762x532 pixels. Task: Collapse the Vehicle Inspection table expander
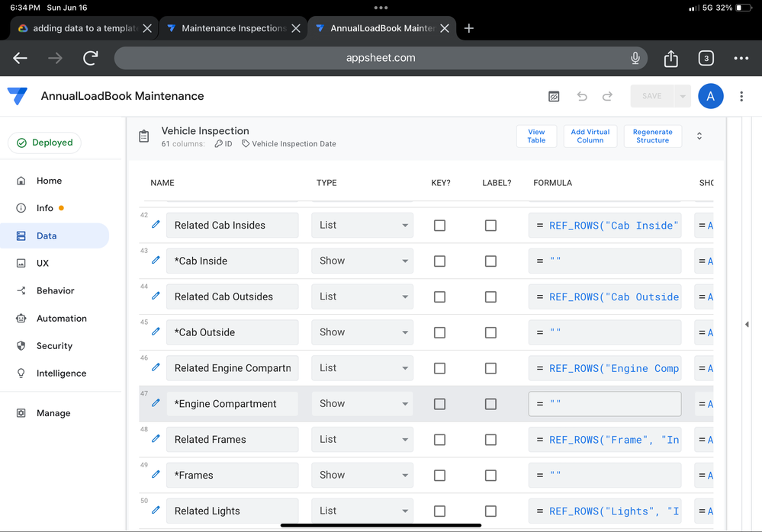699,136
